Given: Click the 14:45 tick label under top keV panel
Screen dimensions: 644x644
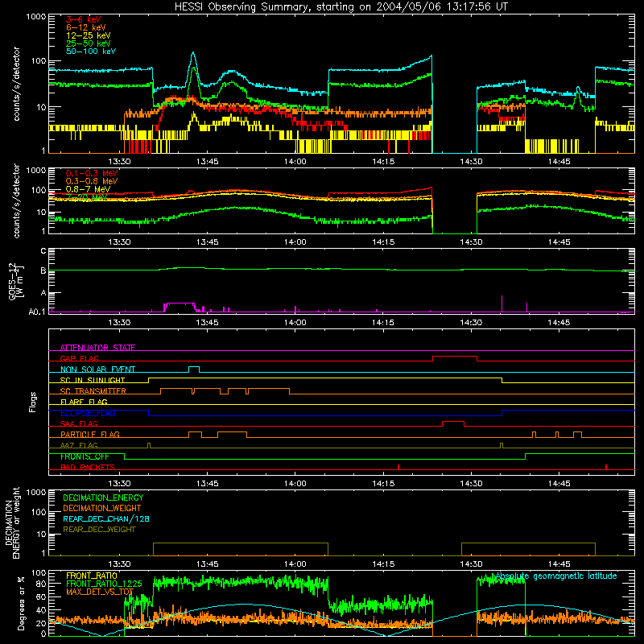Looking at the screenshot, I should coord(559,162).
